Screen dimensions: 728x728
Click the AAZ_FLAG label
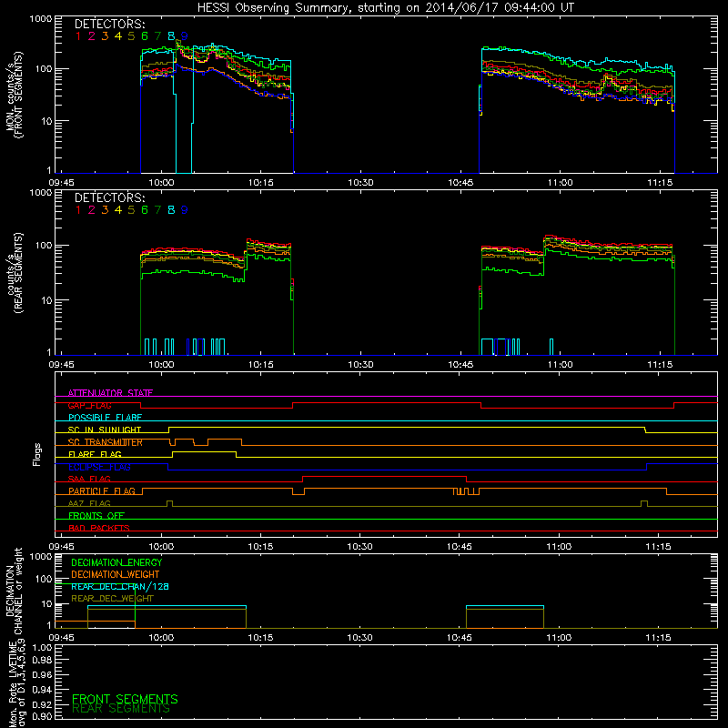point(89,504)
